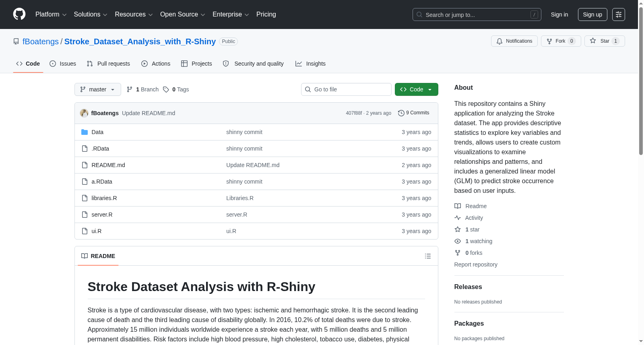
Task: Click fBoatengs avatar in commit row
Action: pyautogui.click(x=84, y=113)
